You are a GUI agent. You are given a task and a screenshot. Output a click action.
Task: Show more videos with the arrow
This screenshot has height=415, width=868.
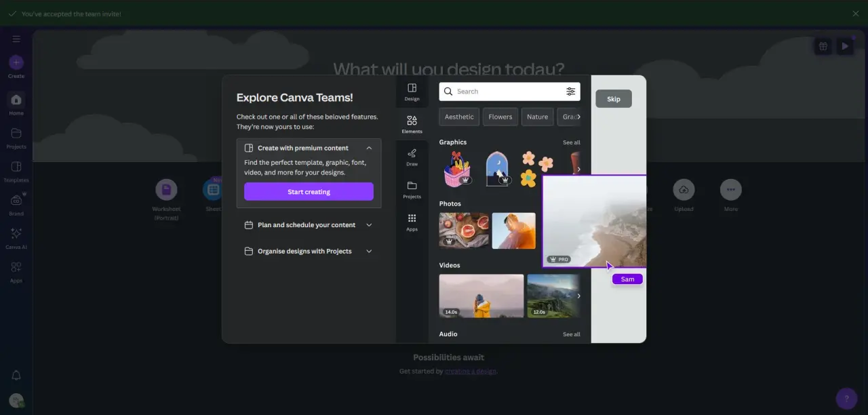(578, 296)
